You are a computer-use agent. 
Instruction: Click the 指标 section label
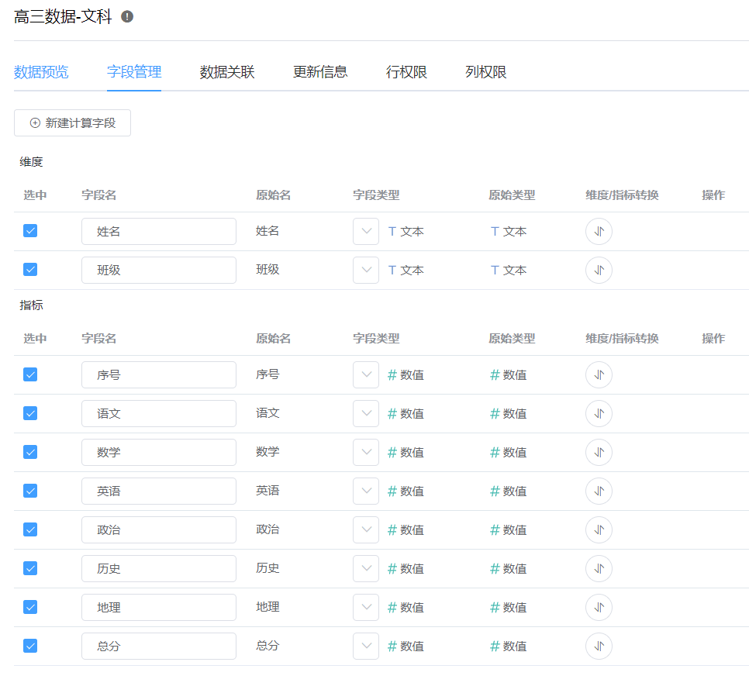(x=31, y=305)
